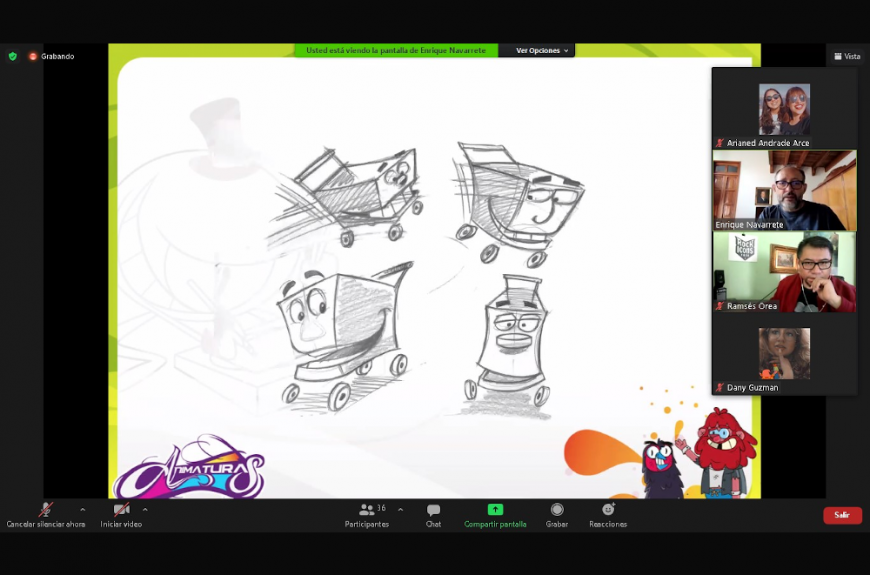Click the red Salir button
This screenshot has height=575, width=870.
pos(842,515)
